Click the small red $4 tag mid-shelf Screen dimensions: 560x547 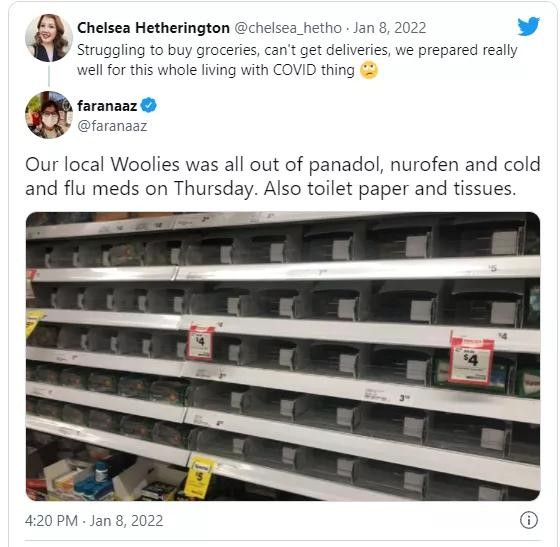pos(200,343)
